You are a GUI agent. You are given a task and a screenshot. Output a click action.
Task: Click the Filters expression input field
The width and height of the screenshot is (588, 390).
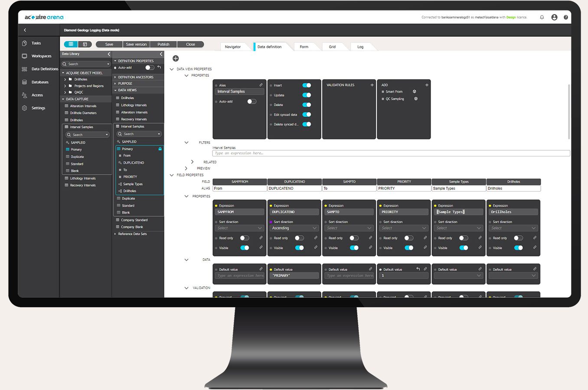point(390,153)
